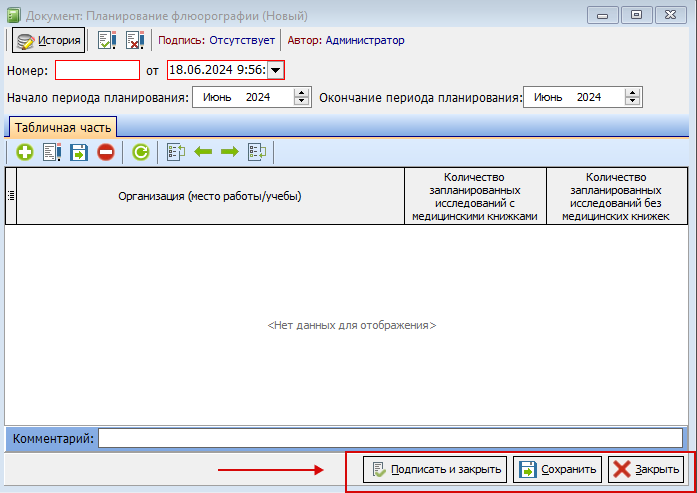Increase Начало периода планирования using up spinner

point(301,92)
